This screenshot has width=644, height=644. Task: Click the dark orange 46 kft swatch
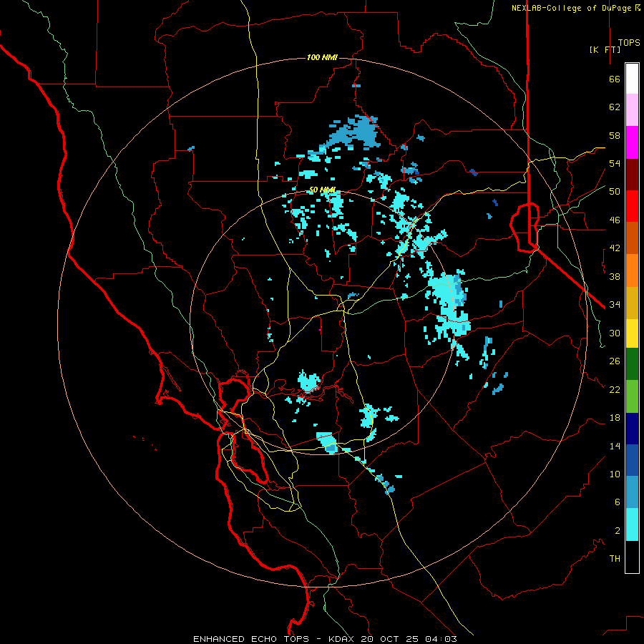[632, 238]
